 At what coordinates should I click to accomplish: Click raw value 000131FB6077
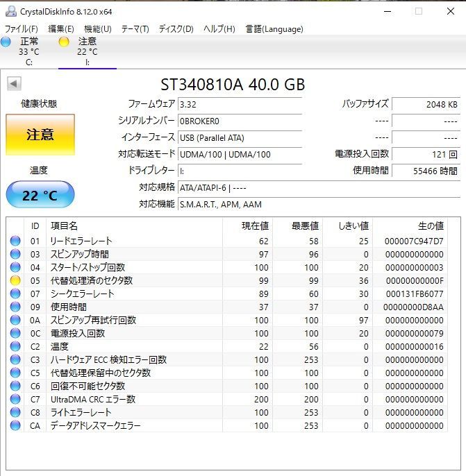click(415, 294)
